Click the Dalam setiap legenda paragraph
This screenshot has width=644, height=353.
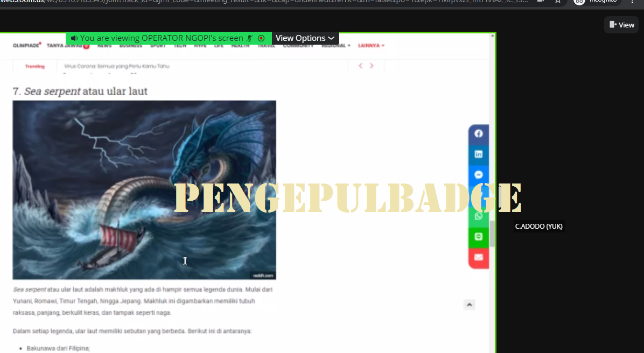pyautogui.click(x=132, y=331)
